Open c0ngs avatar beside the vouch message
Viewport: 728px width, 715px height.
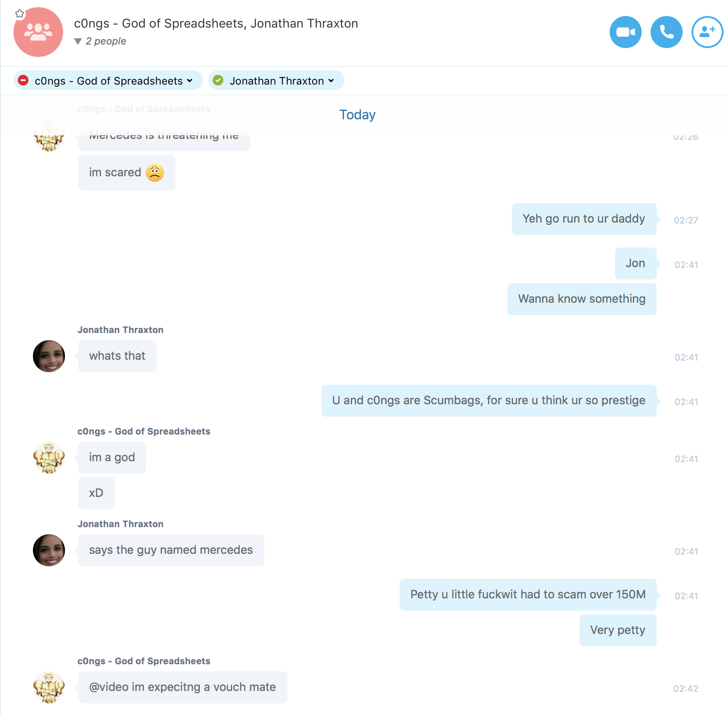point(49,687)
